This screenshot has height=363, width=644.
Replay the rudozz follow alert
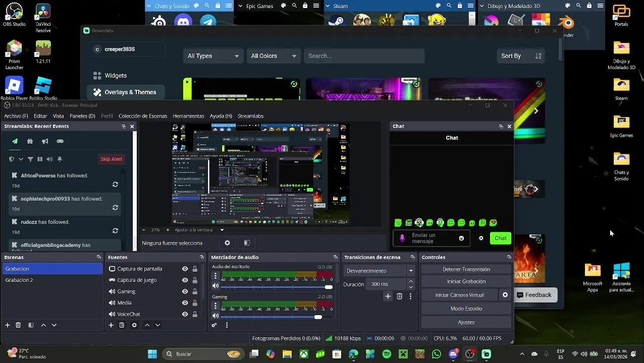pyautogui.click(x=115, y=231)
